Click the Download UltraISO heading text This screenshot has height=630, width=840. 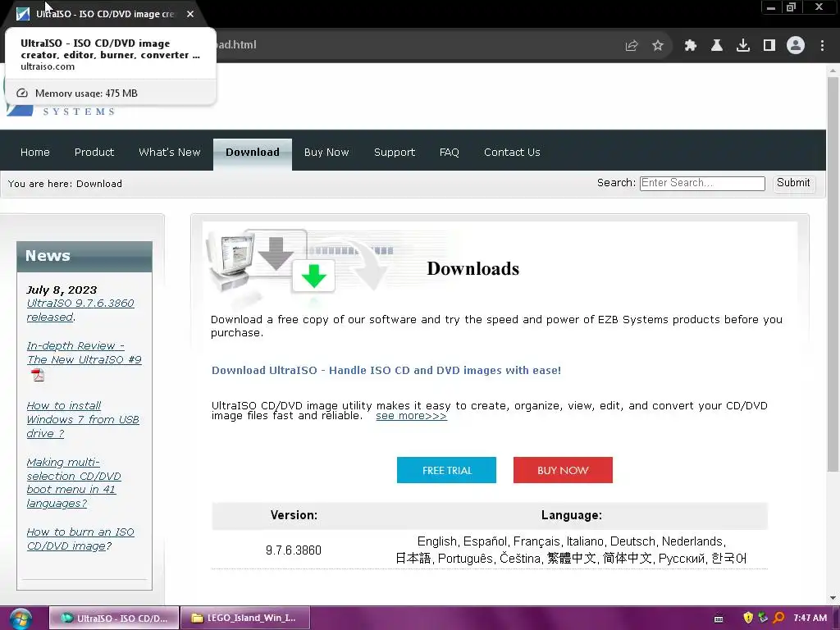pos(386,371)
